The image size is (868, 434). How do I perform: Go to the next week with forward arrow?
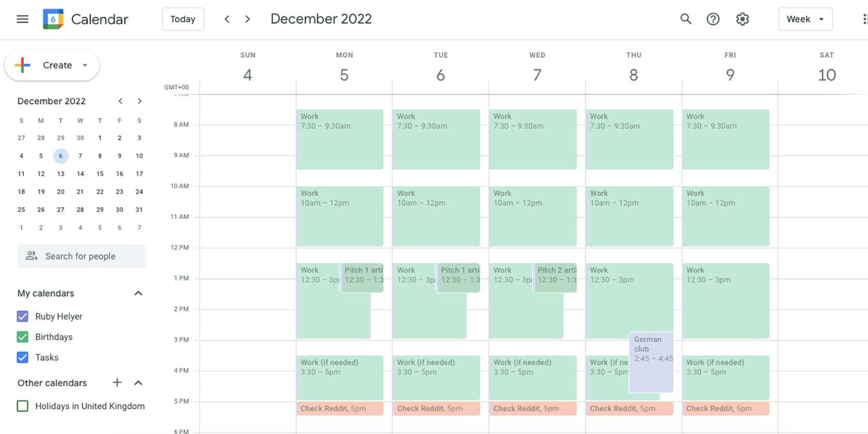[x=247, y=19]
